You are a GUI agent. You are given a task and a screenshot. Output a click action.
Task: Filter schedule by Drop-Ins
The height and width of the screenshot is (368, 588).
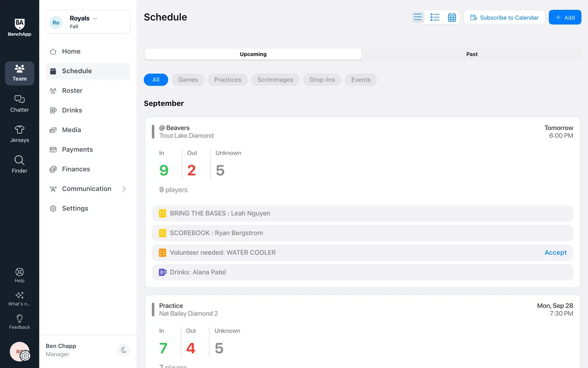click(322, 80)
